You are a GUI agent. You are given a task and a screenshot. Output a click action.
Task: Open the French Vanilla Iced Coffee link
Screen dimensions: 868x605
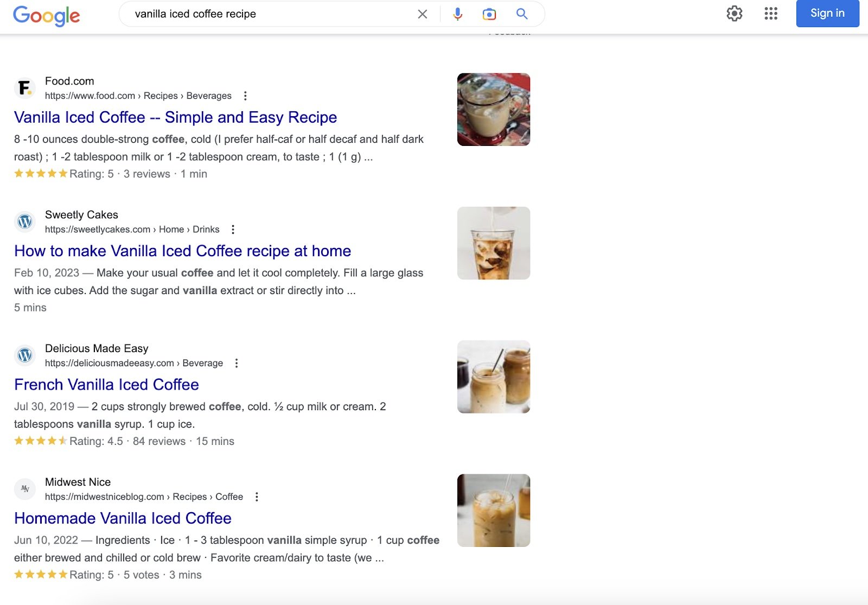[x=106, y=385]
